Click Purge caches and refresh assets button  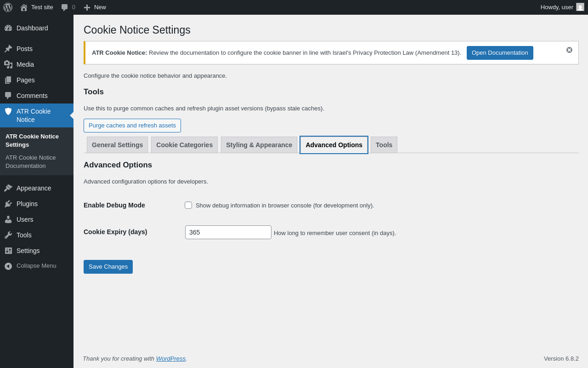point(132,126)
